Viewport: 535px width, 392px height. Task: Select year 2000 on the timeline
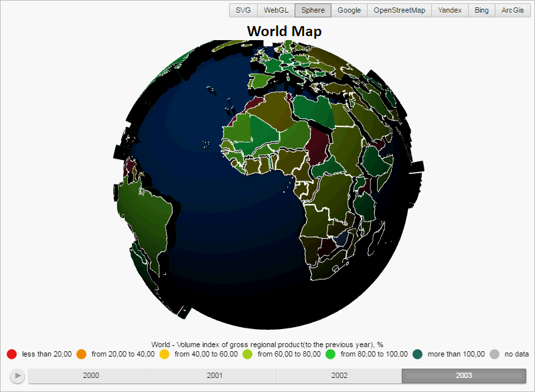(91, 376)
